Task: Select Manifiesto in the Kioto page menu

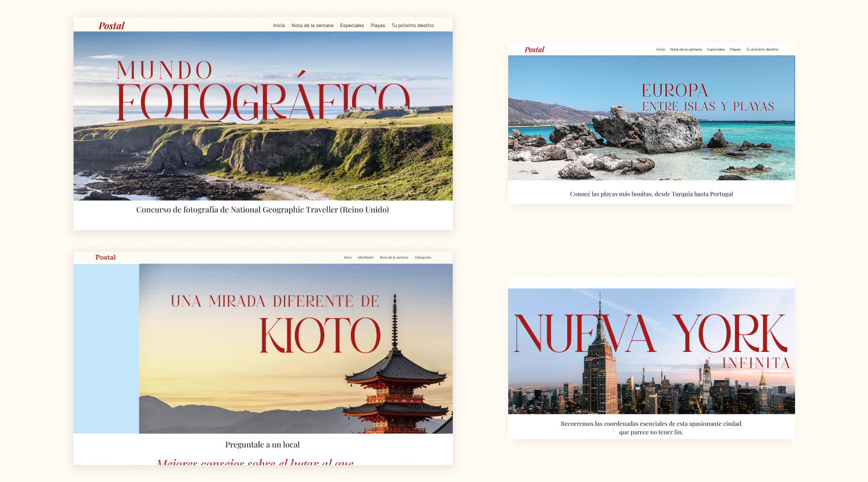Action: 366,257
